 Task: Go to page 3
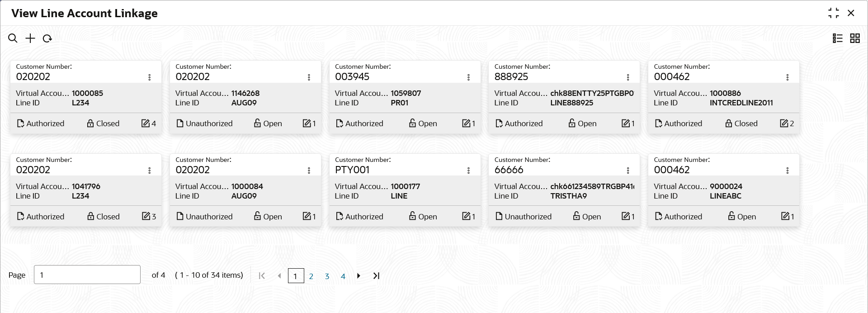327,276
